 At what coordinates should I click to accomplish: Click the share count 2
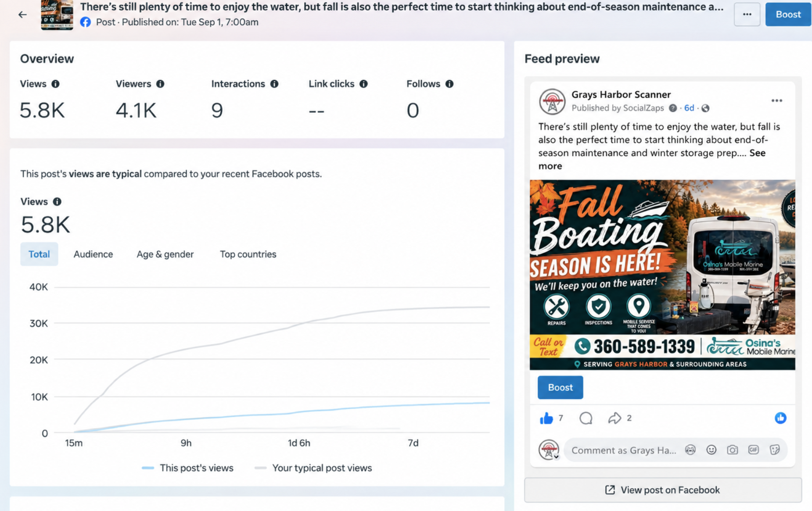pos(629,418)
